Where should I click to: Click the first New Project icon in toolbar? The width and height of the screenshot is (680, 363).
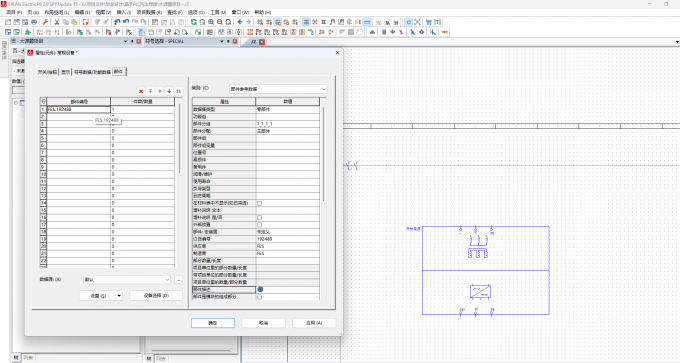pos(8,22)
